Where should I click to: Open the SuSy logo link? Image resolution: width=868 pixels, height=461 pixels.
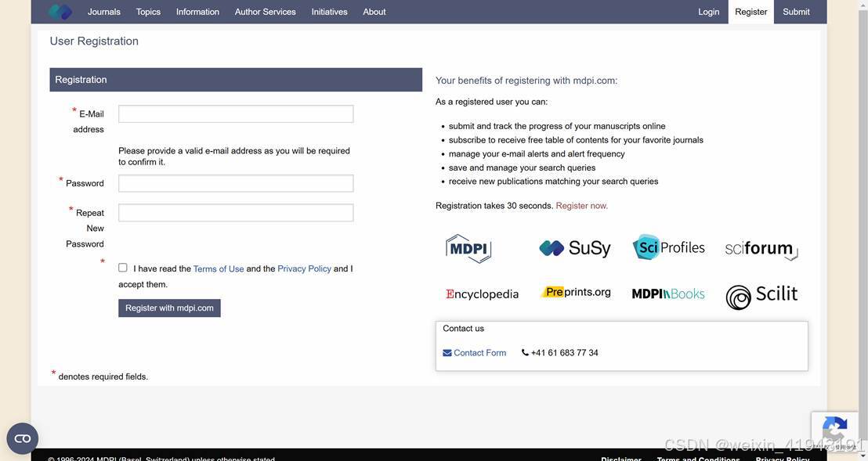574,248
